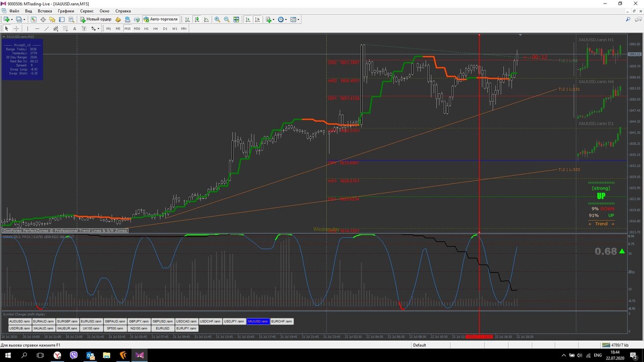644x362 pixels.
Task: Toggle Авто-торговля auto-trading button
Action: [161, 19]
